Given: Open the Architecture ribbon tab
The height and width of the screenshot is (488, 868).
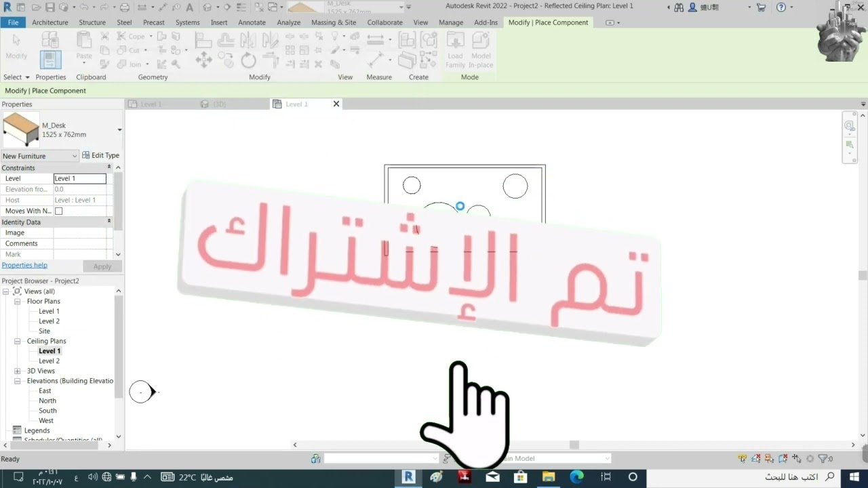Looking at the screenshot, I should [x=50, y=22].
